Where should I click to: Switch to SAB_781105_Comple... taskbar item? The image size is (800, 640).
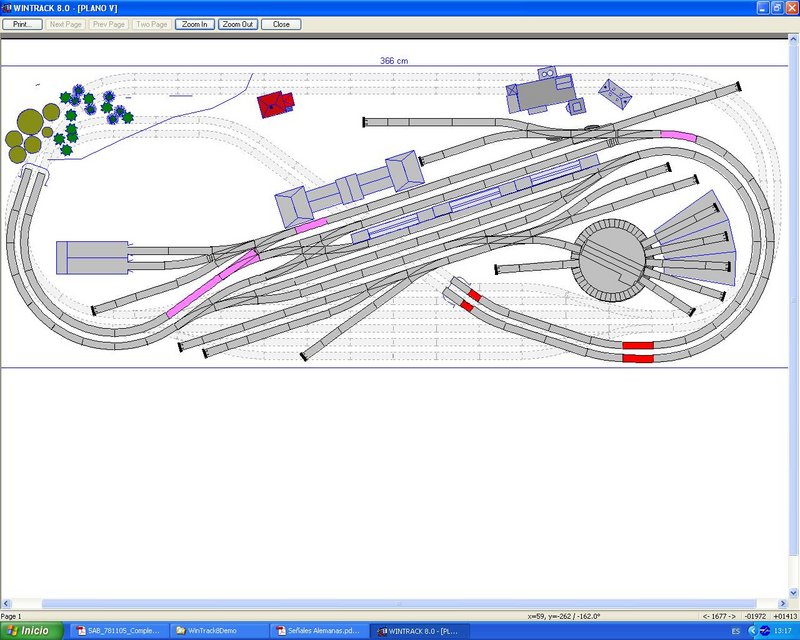[118, 631]
